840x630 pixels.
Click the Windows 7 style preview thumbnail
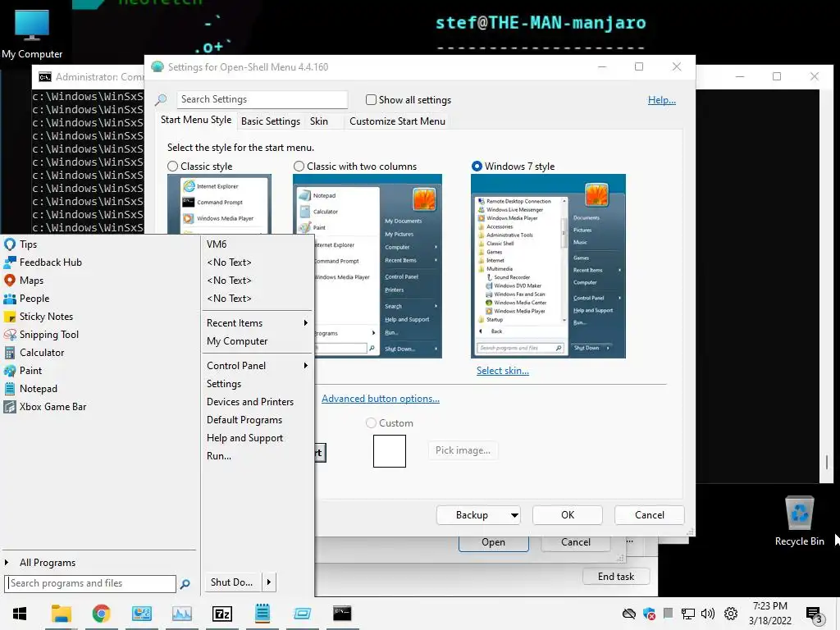click(x=548, y=267)
